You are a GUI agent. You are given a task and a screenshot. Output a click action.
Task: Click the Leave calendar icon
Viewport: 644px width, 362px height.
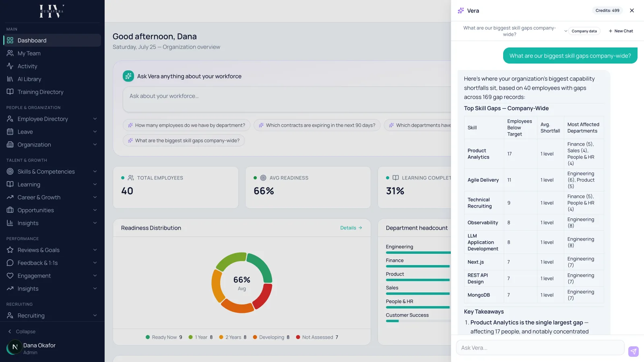pyautogui.click(x=10, y=132)
